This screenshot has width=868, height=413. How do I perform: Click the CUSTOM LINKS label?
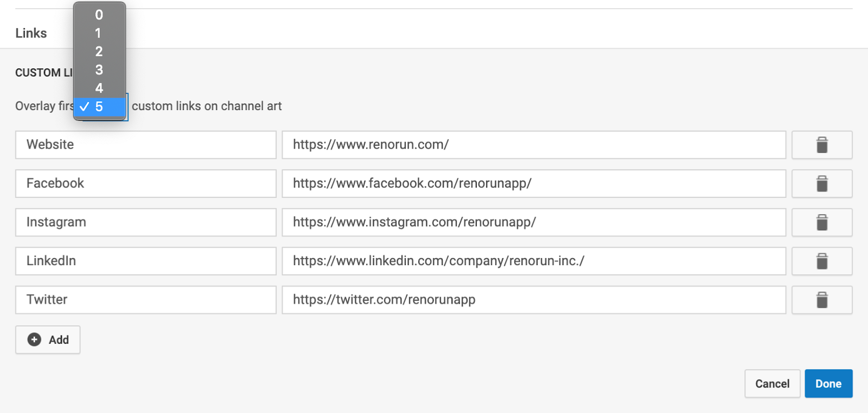[43, 72]
